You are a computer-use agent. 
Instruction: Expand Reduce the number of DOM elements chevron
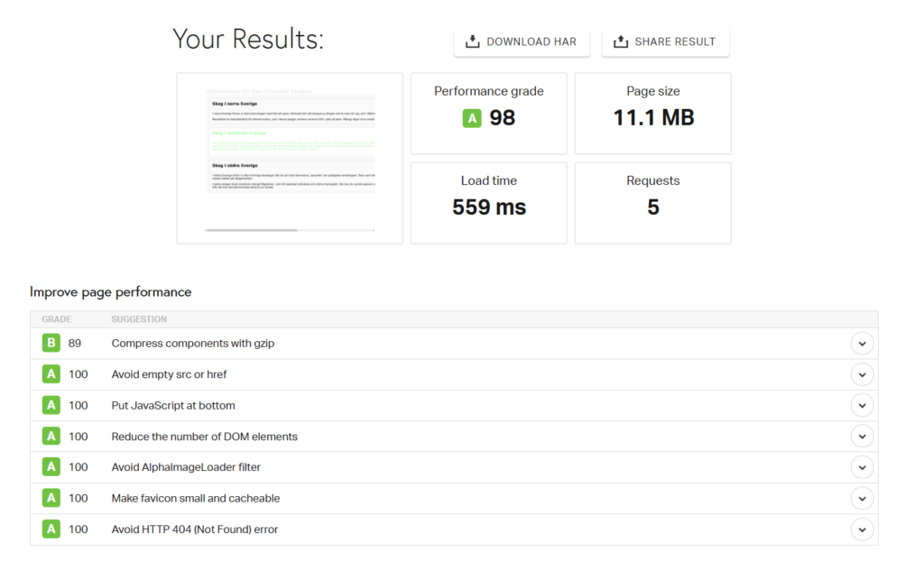click(862, 437)
